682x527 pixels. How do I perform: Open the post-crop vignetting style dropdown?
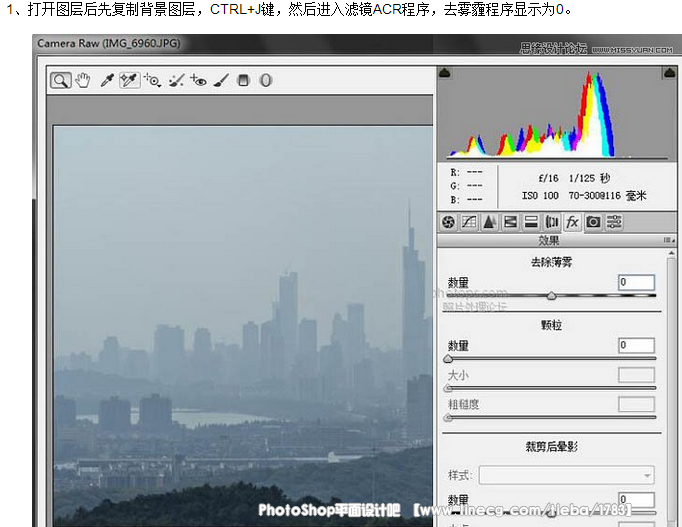click(566, 475)
